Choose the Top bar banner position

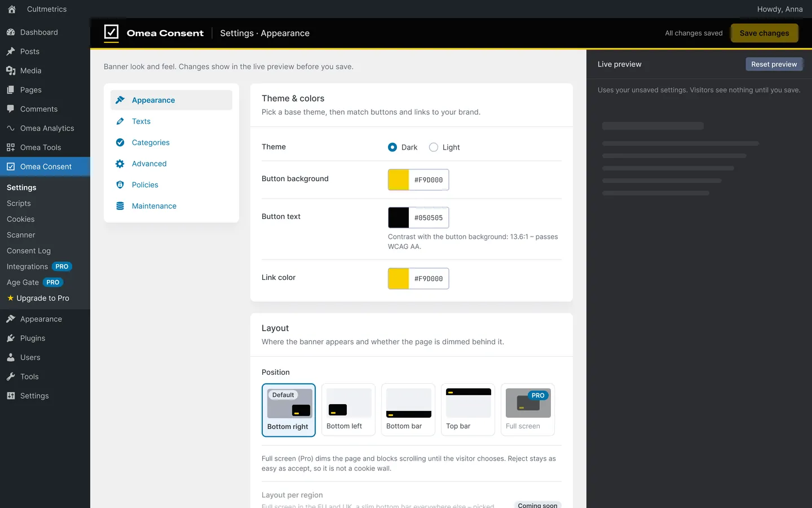(x=468, y=410)
